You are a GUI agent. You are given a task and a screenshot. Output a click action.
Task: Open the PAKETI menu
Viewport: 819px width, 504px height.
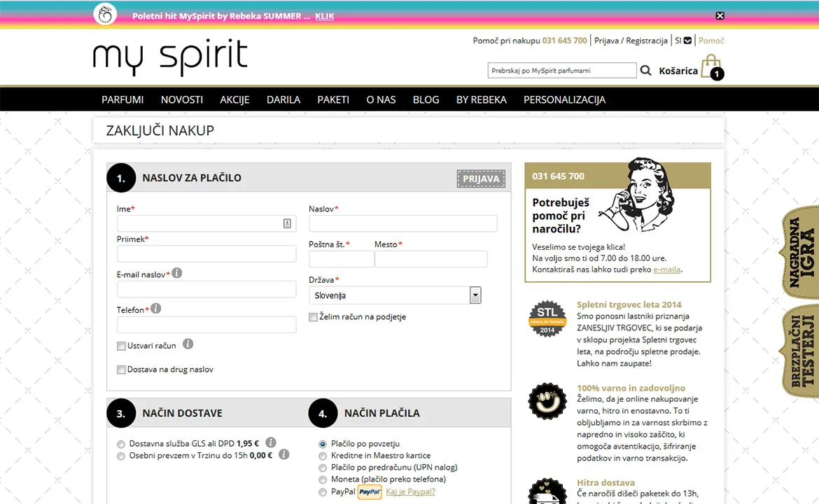click(333, 99)
